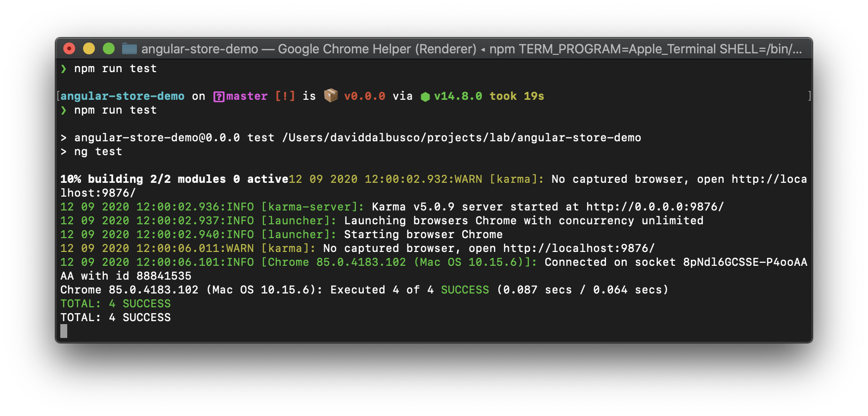Select the 'took 19s' duration text
The image size is (868, 416).
[517, 96]
